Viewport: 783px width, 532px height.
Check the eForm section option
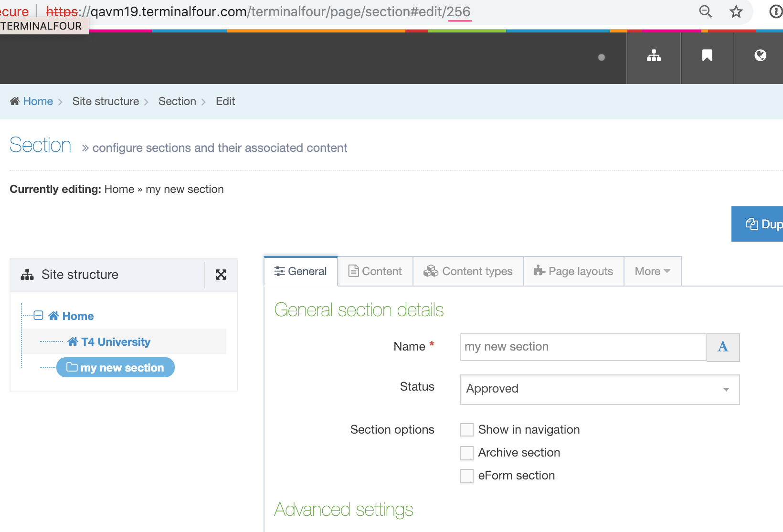click(467, 476)
